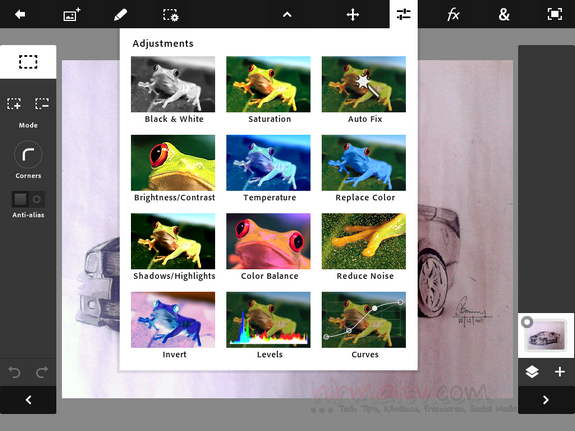Open Brightness/Contrast adjustment
The width and height of the screenshot is (575, 431).
click(x=173, y=168)
